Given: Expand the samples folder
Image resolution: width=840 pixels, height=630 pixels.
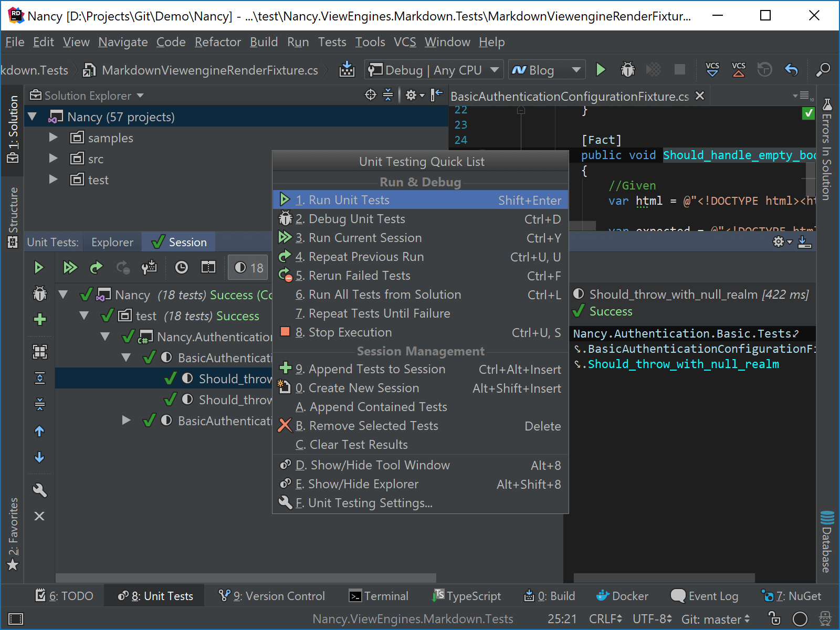Looking at the screenshot, I should click(53, 138).
